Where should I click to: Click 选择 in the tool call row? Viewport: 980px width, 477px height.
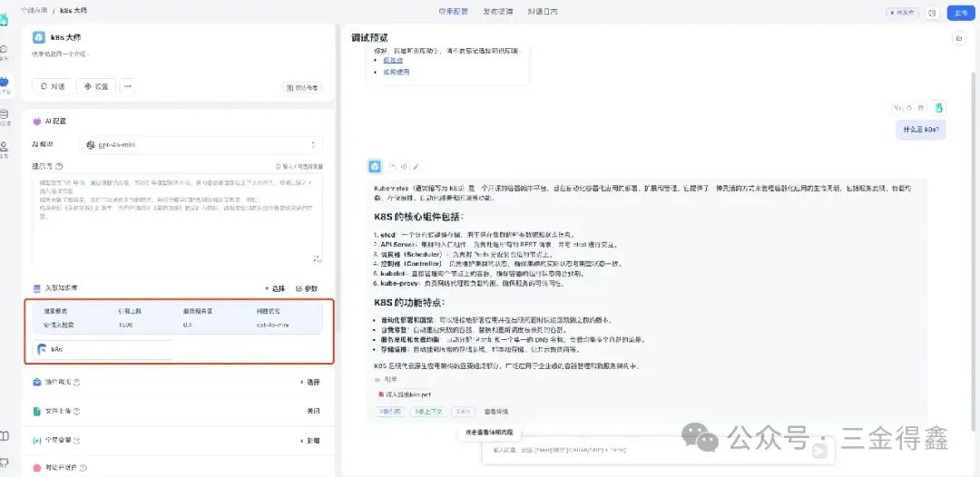coord(310,382)
